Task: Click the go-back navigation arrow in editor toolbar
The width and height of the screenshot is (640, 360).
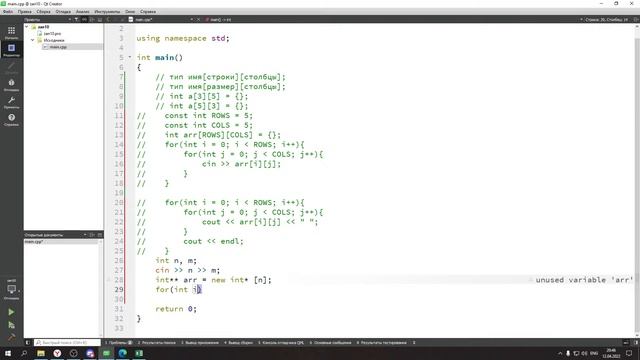Action: pyautogui.click(x=108, y=19)
